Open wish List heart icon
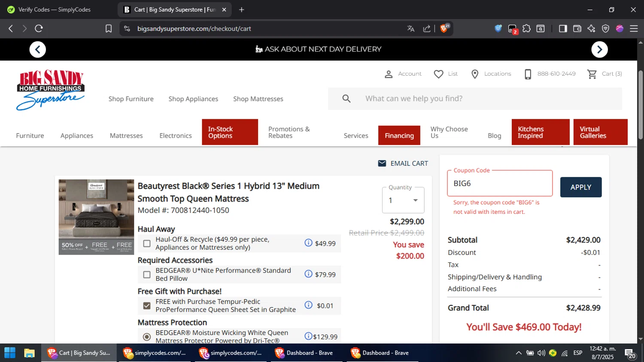The width and height of the screenshot is (644, 362). pyautogui.click(x=438, y=74)
